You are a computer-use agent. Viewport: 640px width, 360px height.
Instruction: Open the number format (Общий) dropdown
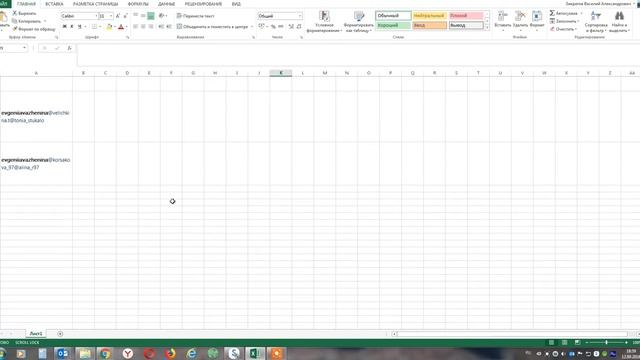coord(300,16)
